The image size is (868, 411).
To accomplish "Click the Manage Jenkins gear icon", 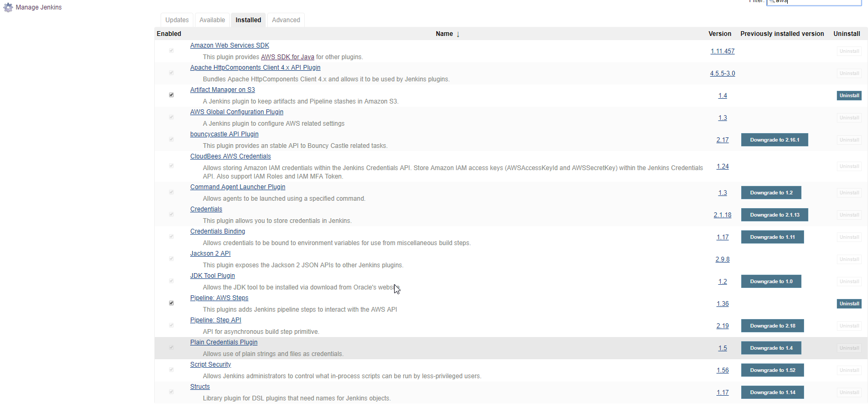I will [x=8, y=7].
